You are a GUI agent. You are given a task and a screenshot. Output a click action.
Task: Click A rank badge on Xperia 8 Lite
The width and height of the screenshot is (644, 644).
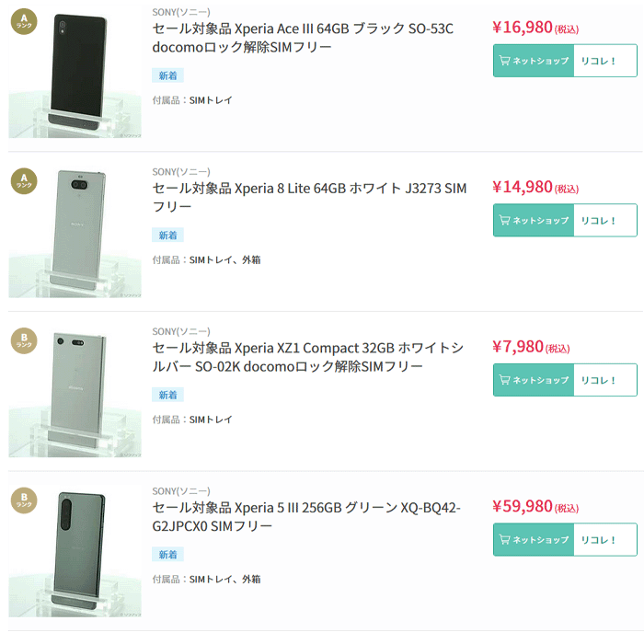[x=24, y=180]
